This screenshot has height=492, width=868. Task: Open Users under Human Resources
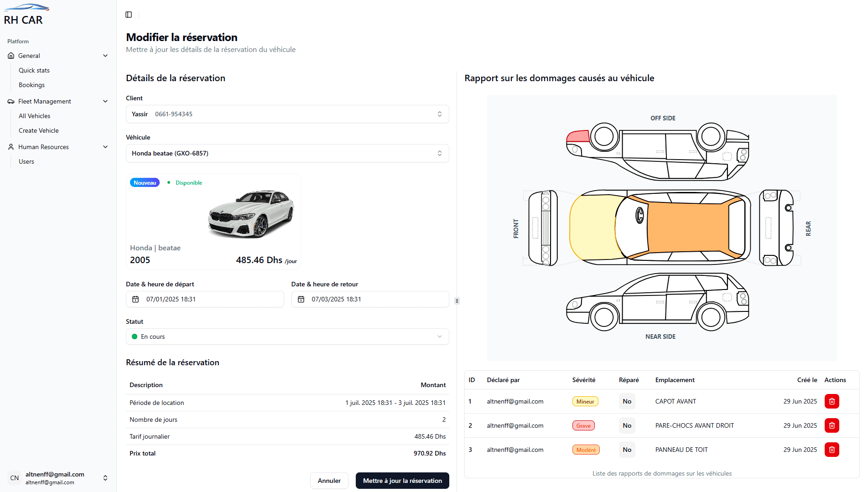click(x=26, y=161)
